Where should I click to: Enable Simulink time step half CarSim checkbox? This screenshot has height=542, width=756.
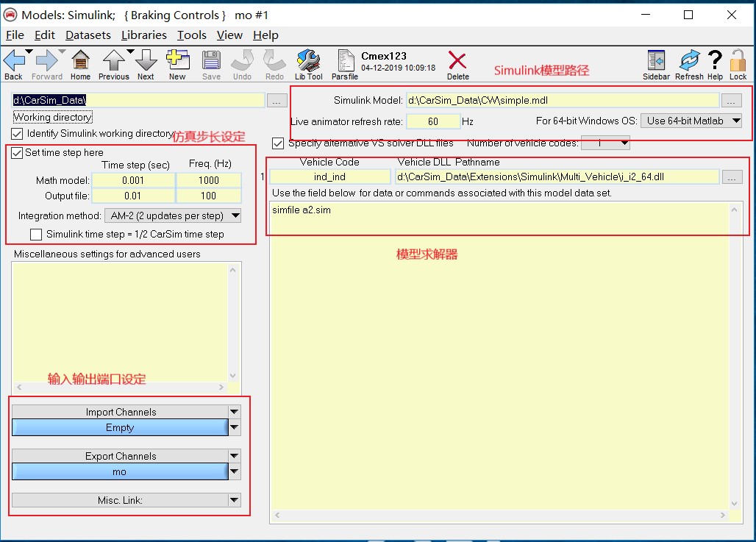pos(36,235)
